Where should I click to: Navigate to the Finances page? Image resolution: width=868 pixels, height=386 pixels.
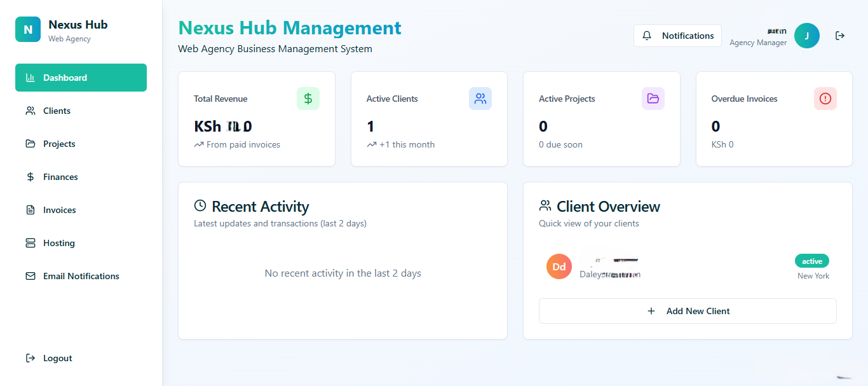tap(60, 177)
